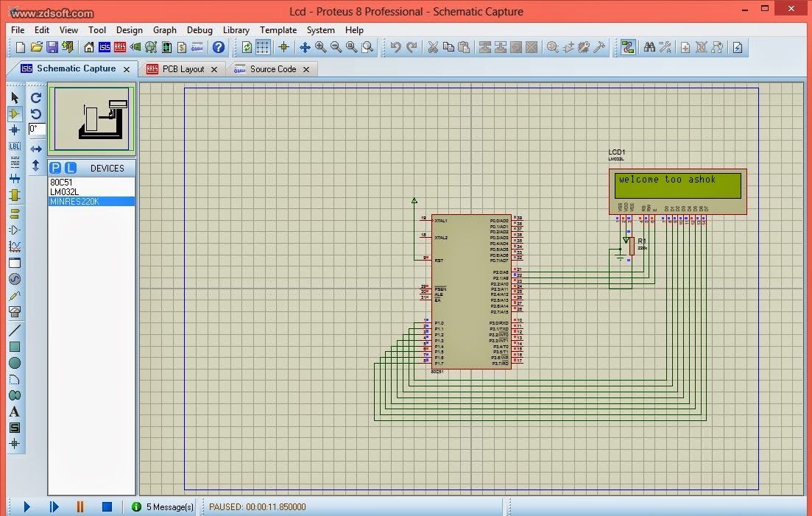Click Save Project floppy disk icon
The image size is (812, 516).
coord(52,47)
